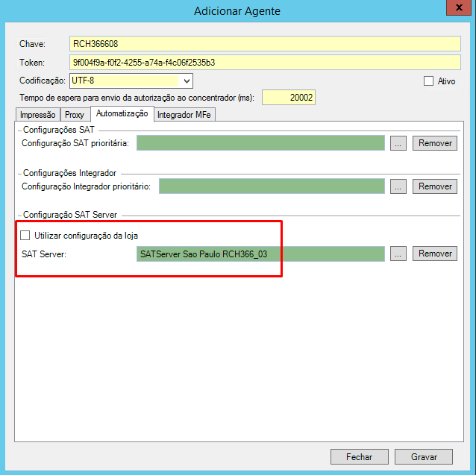Click the Fechar button

pos(359,456)
